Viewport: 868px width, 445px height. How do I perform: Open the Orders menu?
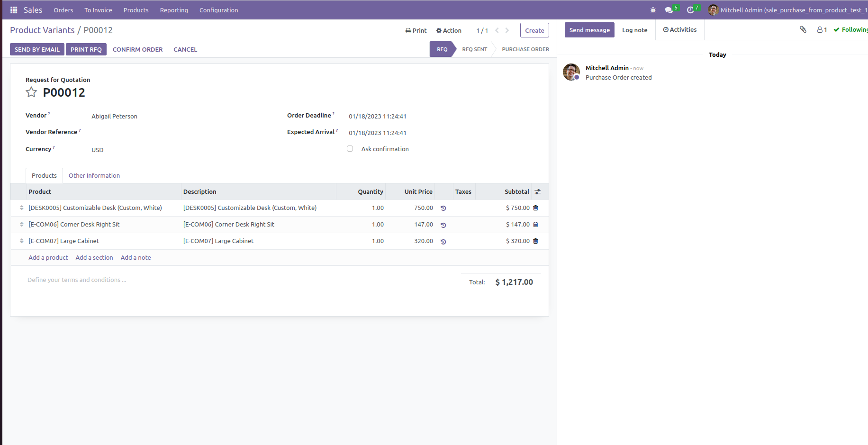(x=63, y=10)
